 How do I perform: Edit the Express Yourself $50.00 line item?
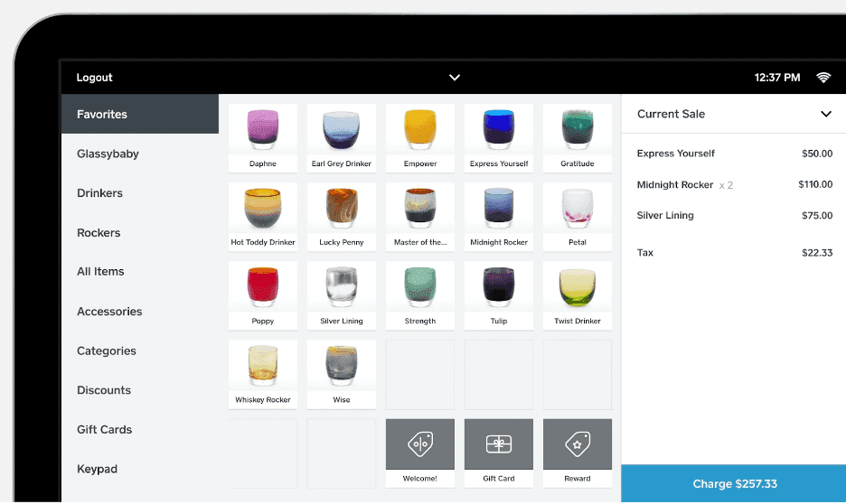click(734, 154)
